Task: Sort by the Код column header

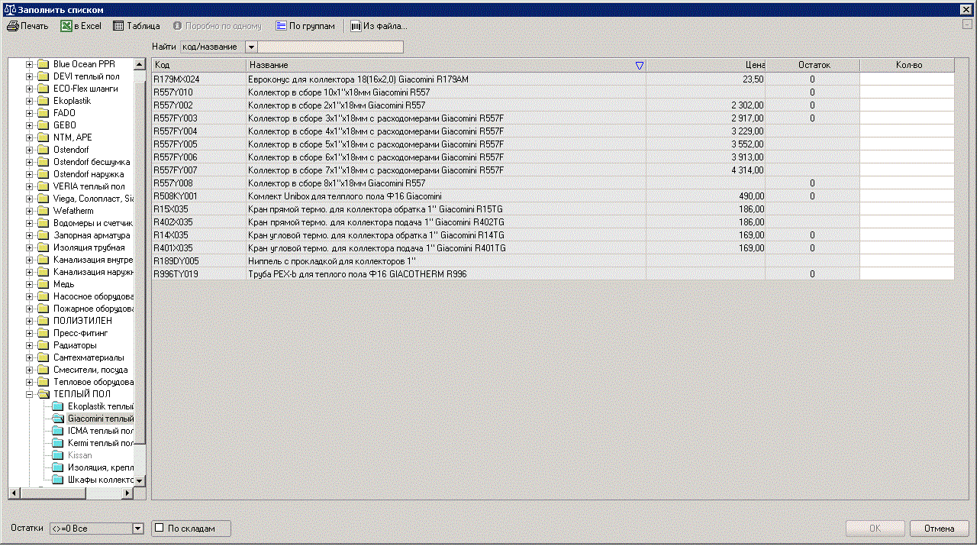Action: click(x=199, y=66)
